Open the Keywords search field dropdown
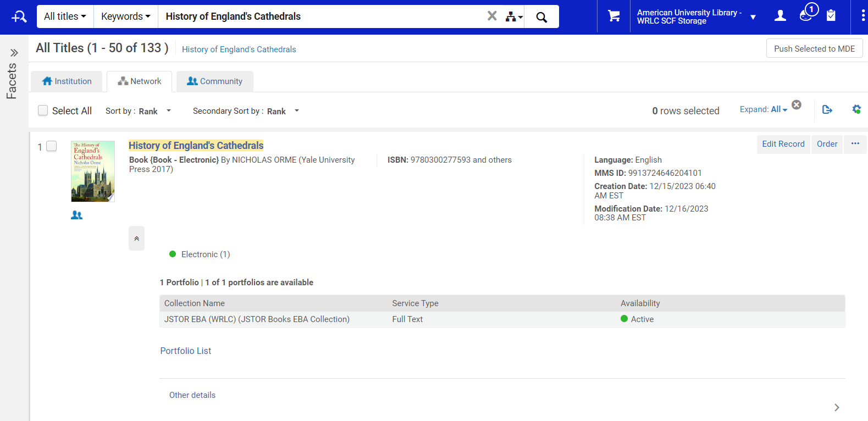Screen dimensions: 868x421 coord(125,16)
